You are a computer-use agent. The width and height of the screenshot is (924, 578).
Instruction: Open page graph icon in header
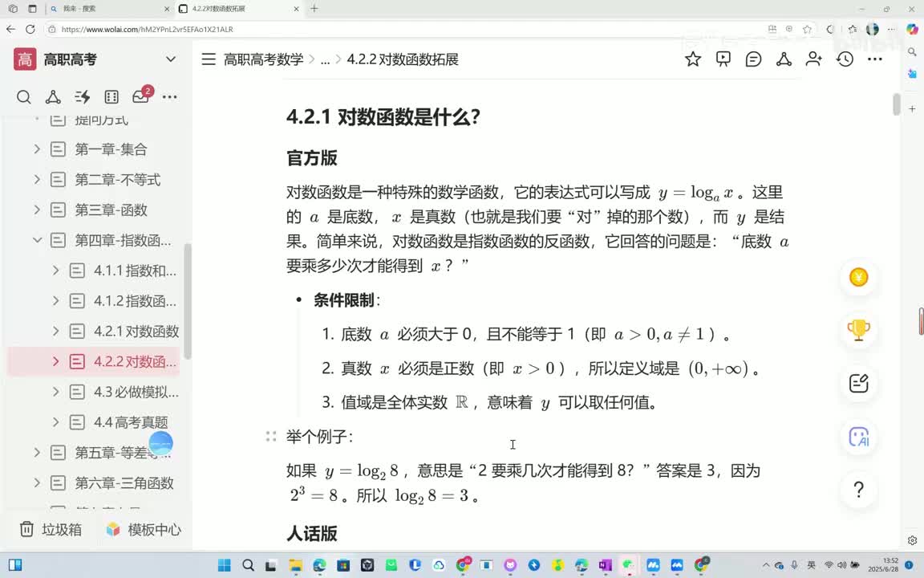pos(784,59)
